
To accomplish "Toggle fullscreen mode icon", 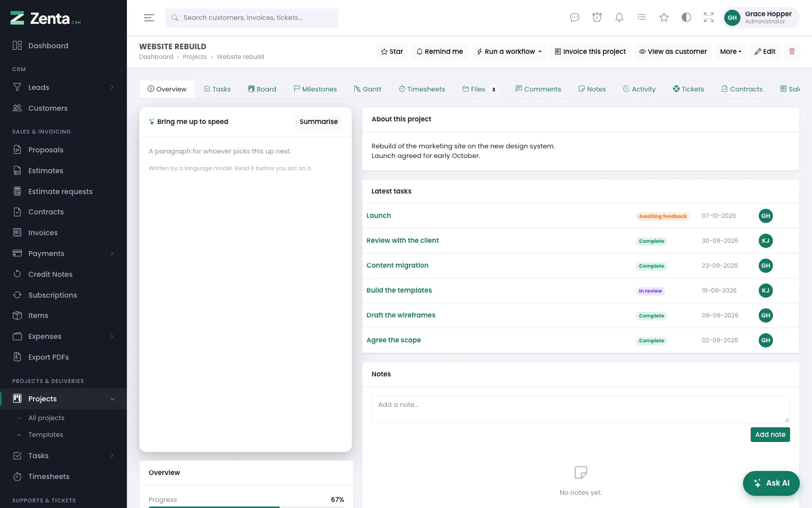I will [x=708, y=18].
